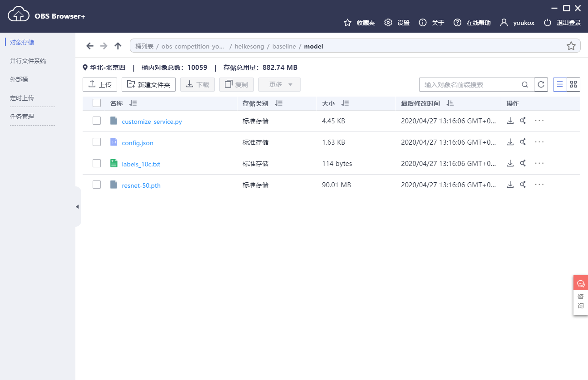Click the 114 bytes size cell

[x=337, y=164]
